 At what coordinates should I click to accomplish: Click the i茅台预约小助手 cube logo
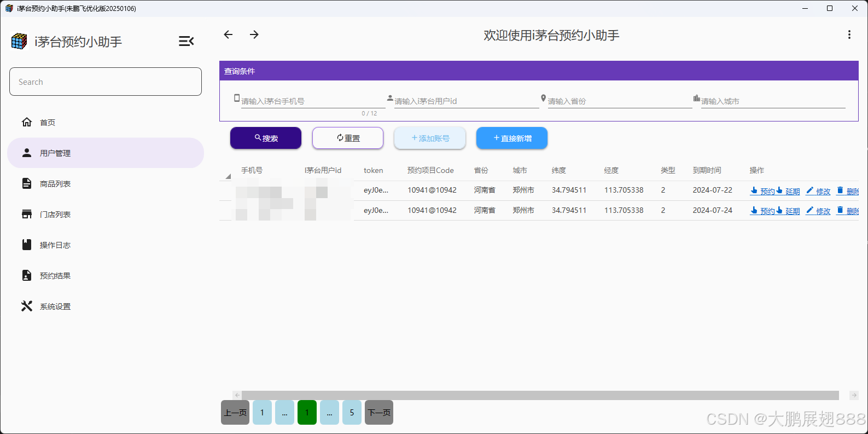(x=19, y=41)
